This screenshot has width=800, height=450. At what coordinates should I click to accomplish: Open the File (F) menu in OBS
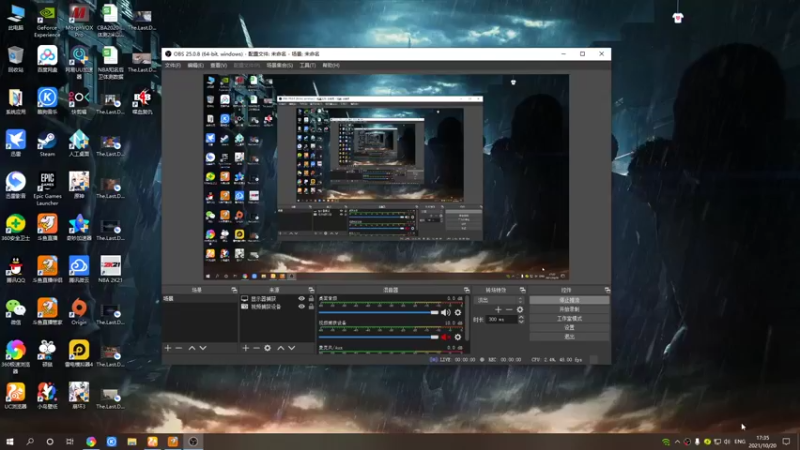pyautogui.click(x=172, y=65)
